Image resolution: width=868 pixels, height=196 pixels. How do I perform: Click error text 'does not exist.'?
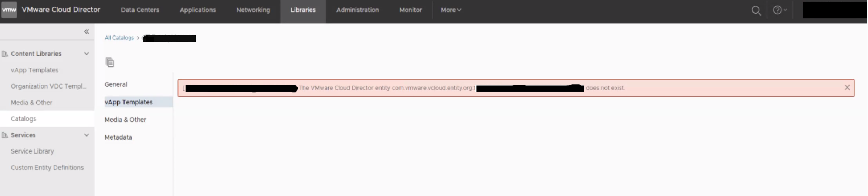click(x=605, y=88)
